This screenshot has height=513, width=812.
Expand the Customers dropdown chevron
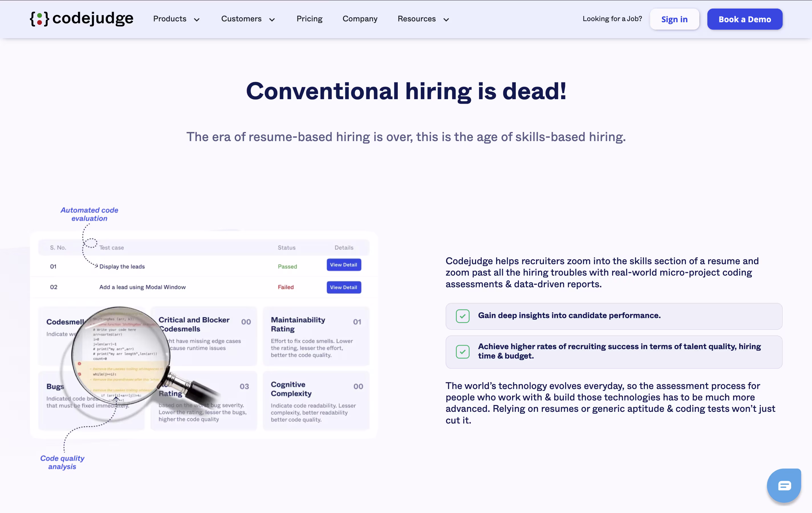tap(272, 20)
